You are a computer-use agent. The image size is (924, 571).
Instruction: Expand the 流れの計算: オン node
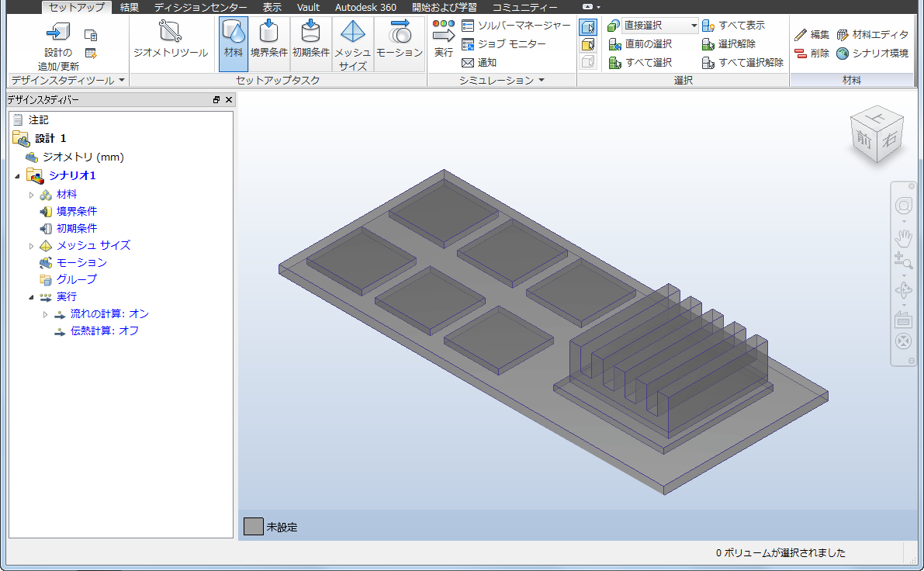click(x=45, y=315)
